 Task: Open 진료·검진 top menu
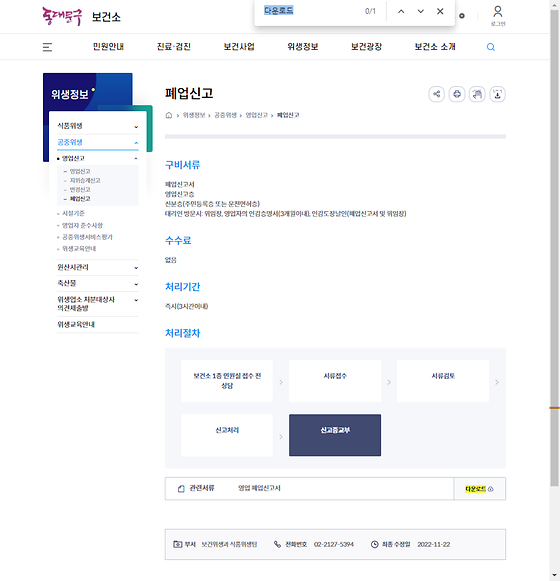[174, 47]
